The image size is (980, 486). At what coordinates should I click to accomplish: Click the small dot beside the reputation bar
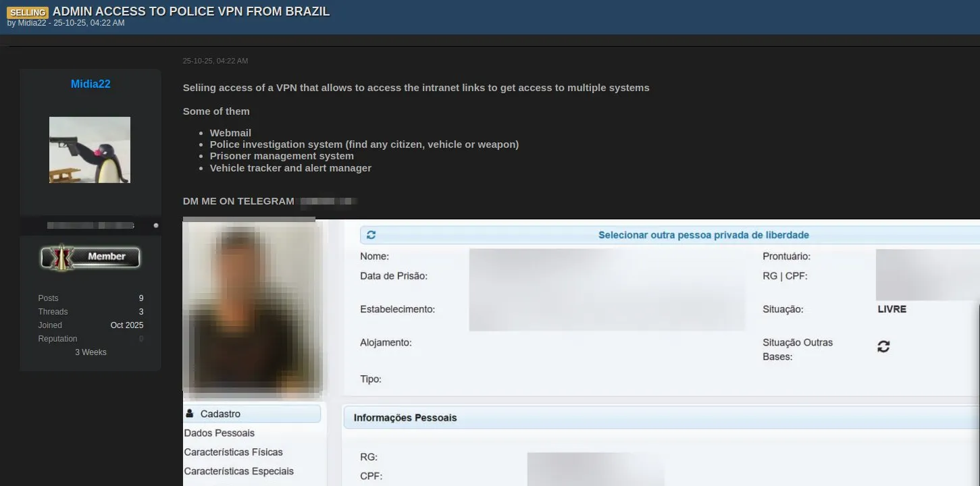[x=156, y=225]
